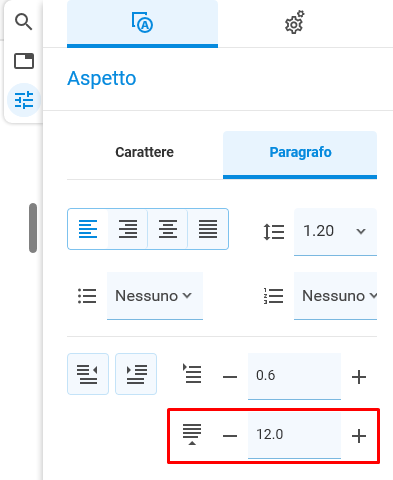The height and width of the screenshot is (480, 393).
Task: Toggle center text alignment
Action: [x=168, y=229]
